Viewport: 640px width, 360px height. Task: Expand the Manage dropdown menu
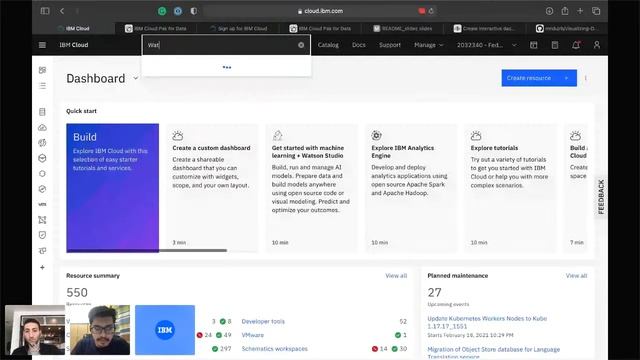[x=429, y=45]
